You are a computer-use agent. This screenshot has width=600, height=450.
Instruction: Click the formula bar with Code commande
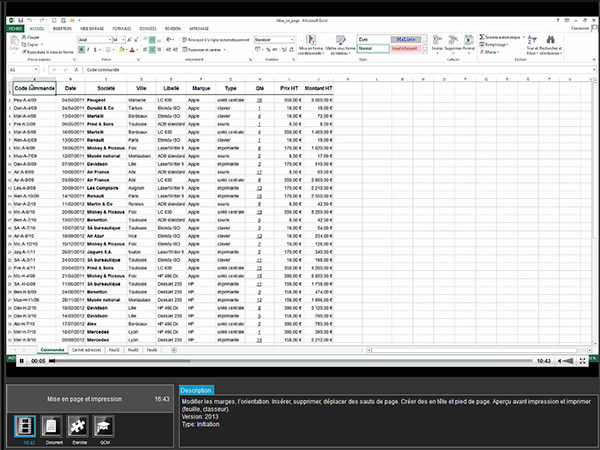pyautogui.click(x=339, y=70)
